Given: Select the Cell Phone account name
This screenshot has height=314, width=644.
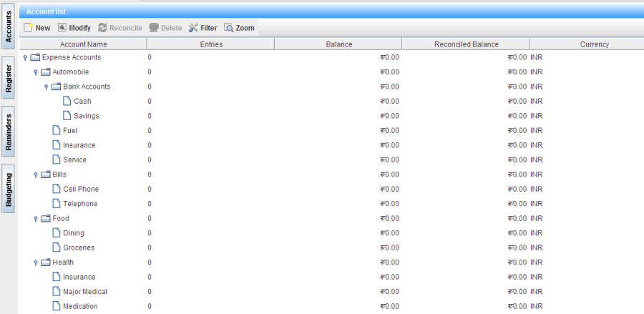Looking at the screenshot, I should (x=81, y=189).
